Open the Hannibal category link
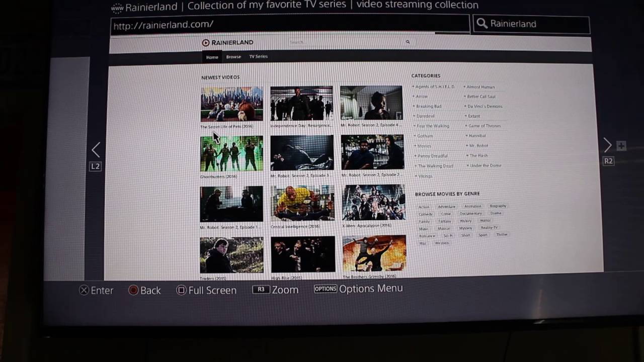 click(477, 136)
